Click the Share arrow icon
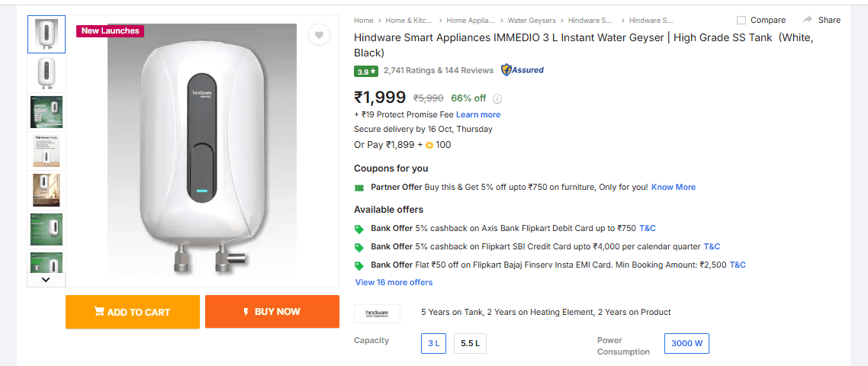 [x=807, y=20]
